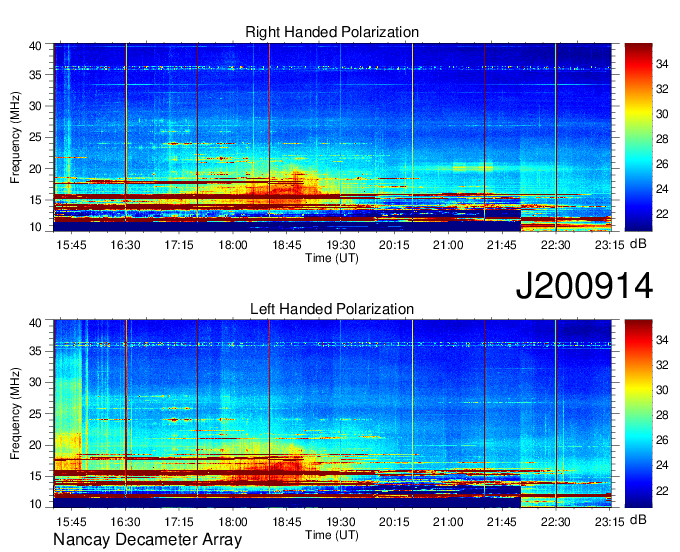Click the 28 dB tick on bottom colorbar
Screen dimensions: 680x552
point(662,415)
